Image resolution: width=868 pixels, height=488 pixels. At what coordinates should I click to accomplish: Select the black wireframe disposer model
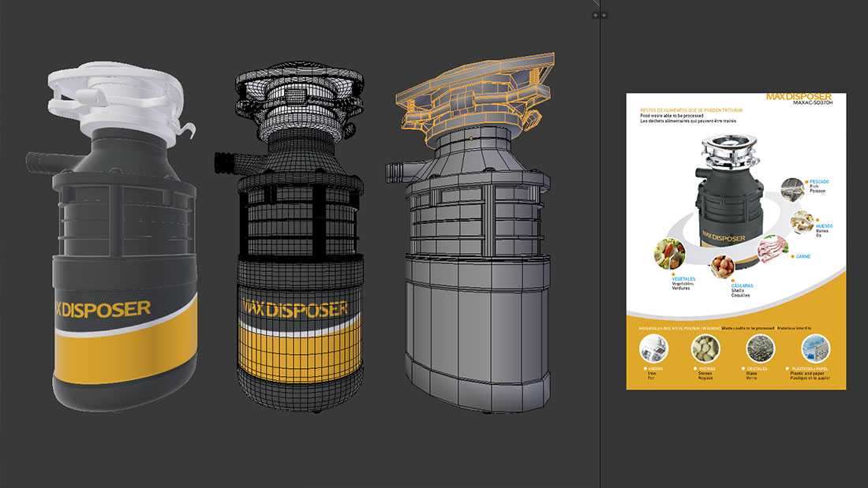coord(290,237)
